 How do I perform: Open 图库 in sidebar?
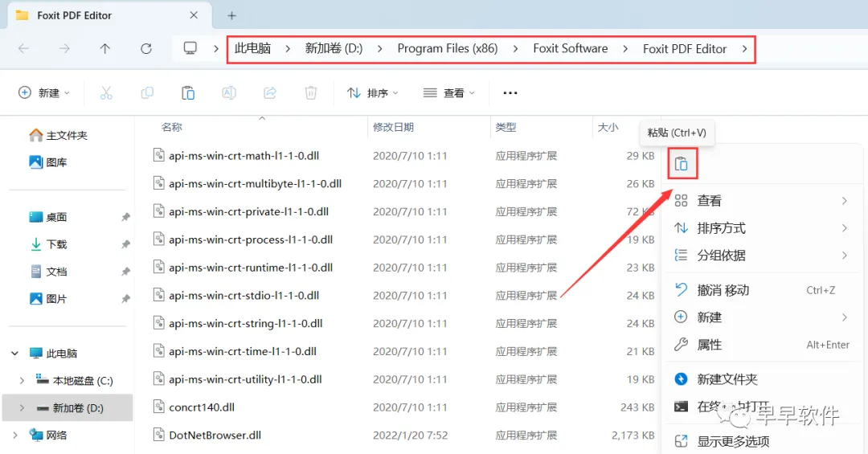click(x=47, y=162)
